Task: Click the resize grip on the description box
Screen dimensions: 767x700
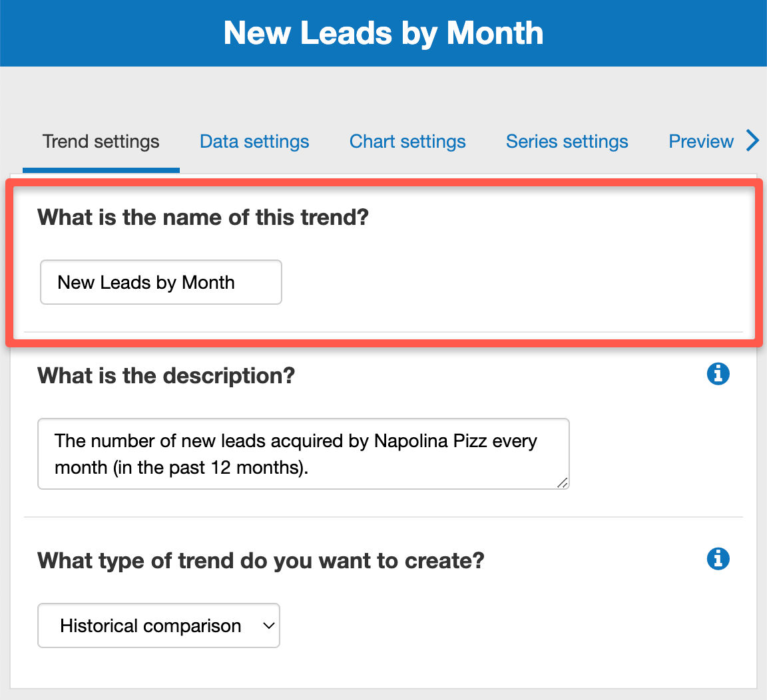Action: (564, 484)
